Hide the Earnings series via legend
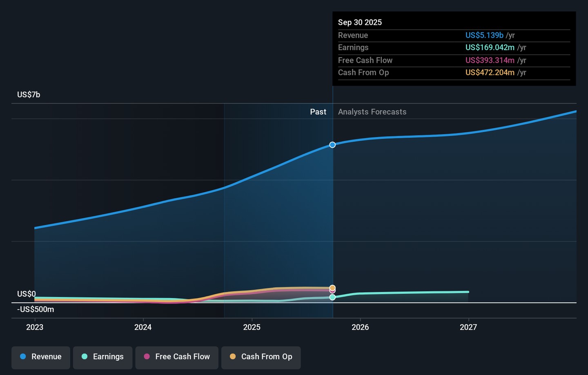Screen dimensions: 588x375 [102, 357]
